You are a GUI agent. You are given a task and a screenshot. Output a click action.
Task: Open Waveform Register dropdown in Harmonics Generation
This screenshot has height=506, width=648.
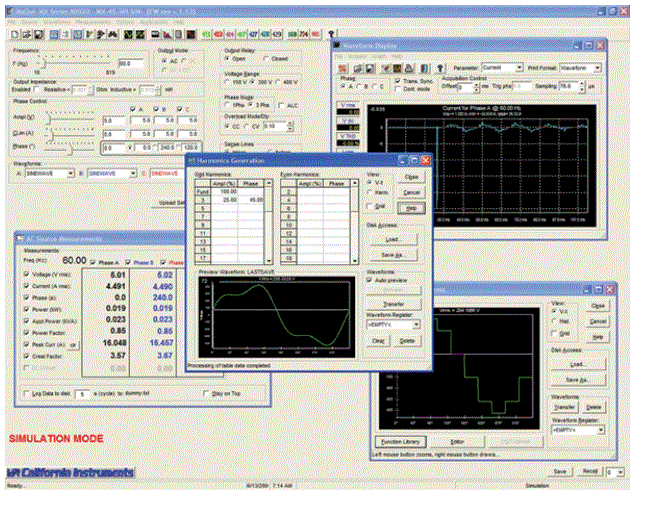pyautogui.click(x=416, y=325)
